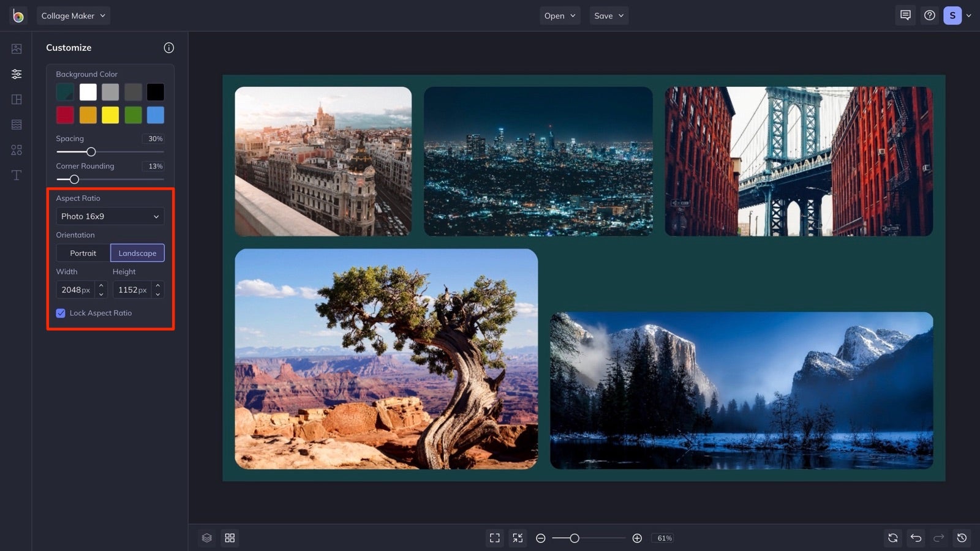This screenshot has width=980, height=551.
Task: Open the Elements shapes panel
Action: coord(16,149)
